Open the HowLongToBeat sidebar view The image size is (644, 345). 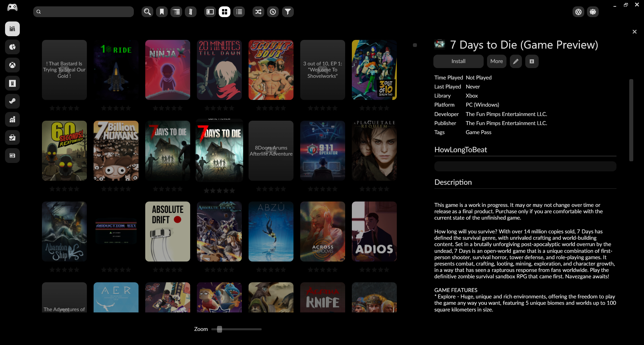point(12,83)
